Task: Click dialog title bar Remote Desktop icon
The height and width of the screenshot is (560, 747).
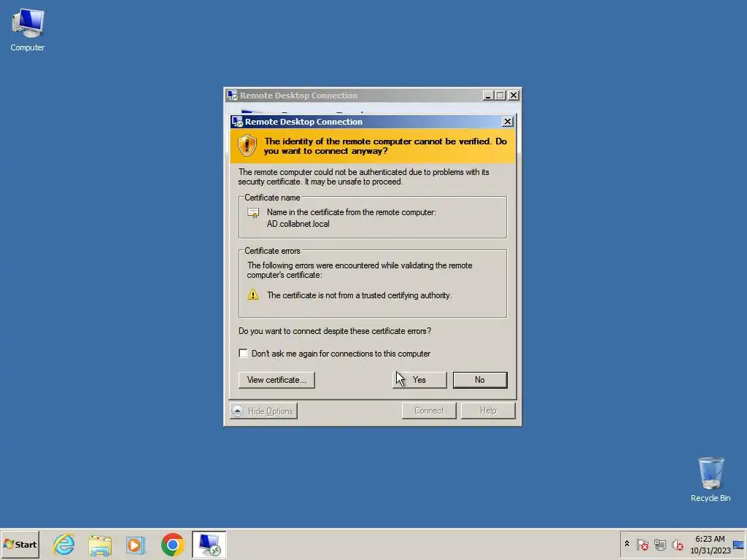Action: point(237,122)
